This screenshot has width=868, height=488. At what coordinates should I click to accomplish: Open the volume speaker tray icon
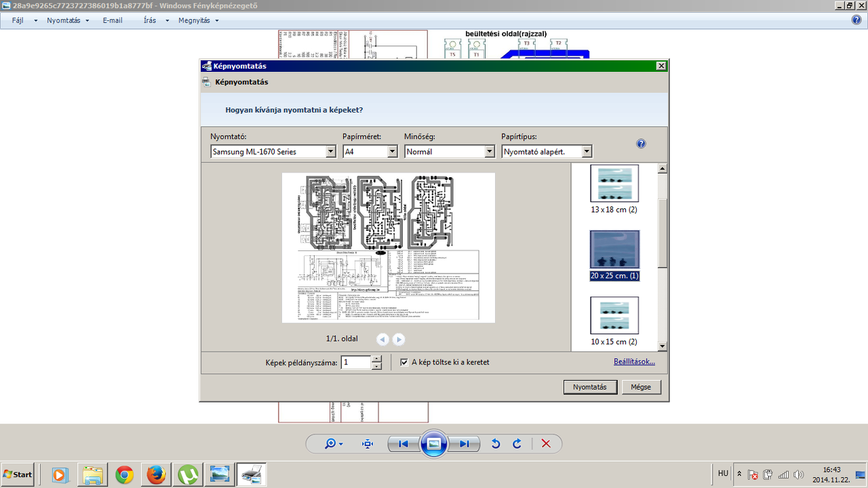tap(799, 474)
